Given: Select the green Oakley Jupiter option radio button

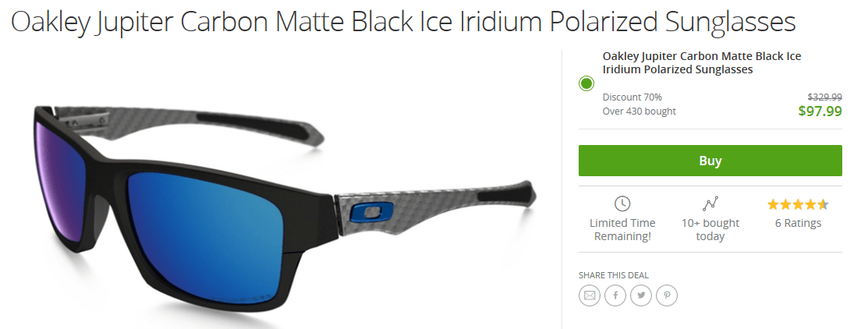Looking at the screenshot, I should point(586,84).
